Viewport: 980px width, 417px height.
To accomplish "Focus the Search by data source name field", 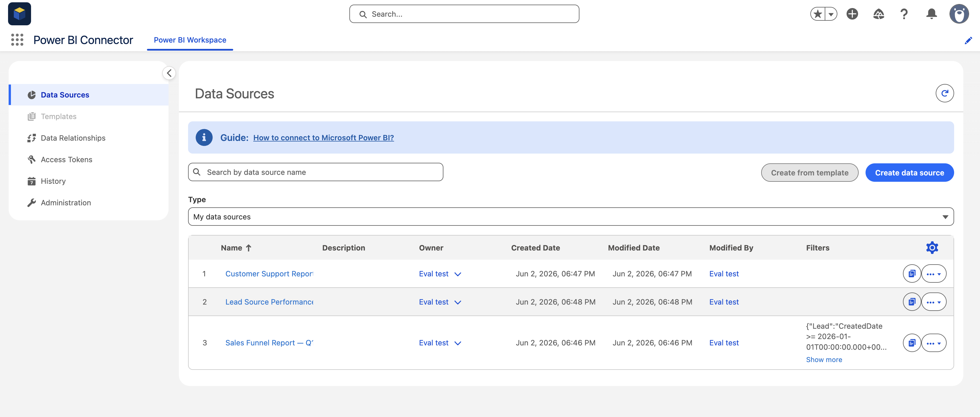I will 315,172.
